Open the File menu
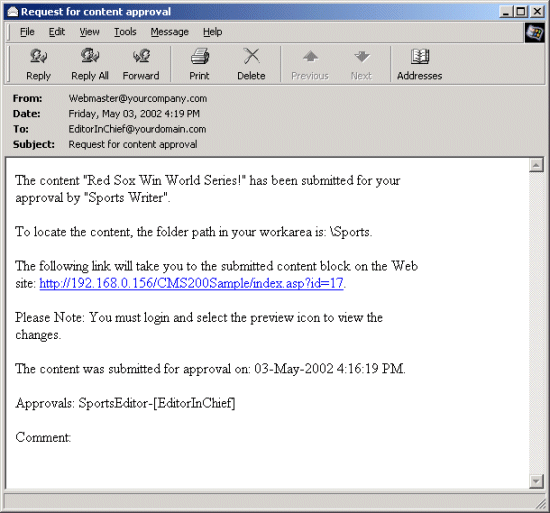 pos(27,32)
